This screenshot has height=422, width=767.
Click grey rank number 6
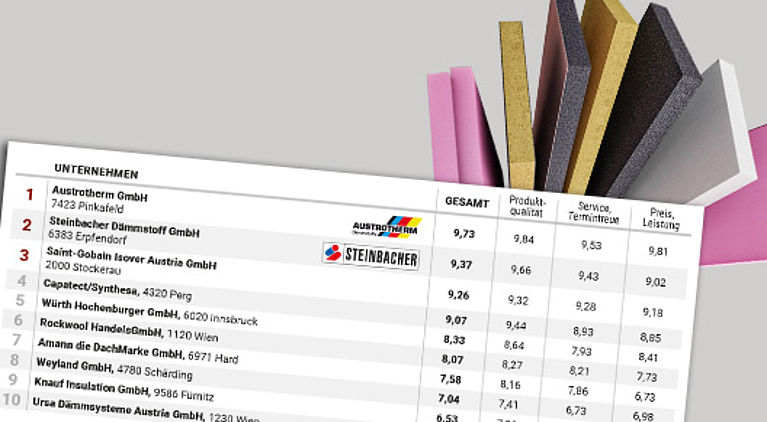[x=18, y=320]
